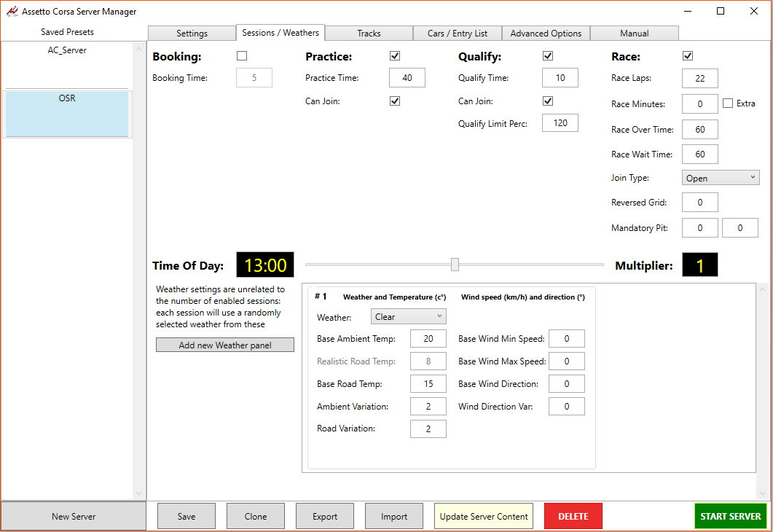Click the Time Of Day slider thumb
The image size is (773, 532).
pos(455,265)
